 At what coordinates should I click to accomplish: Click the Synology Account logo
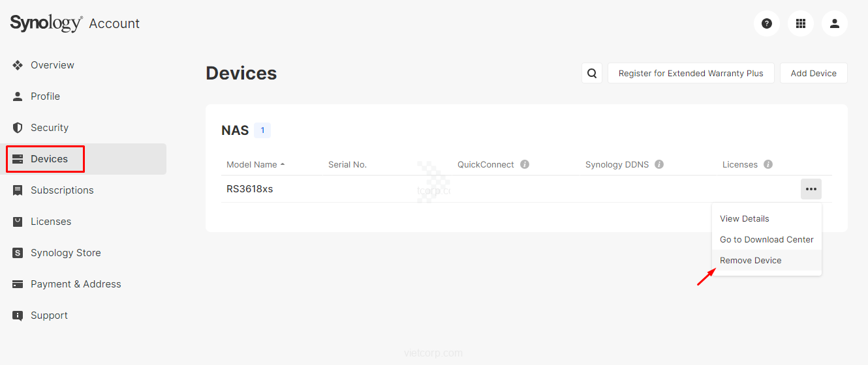point(75,23)
